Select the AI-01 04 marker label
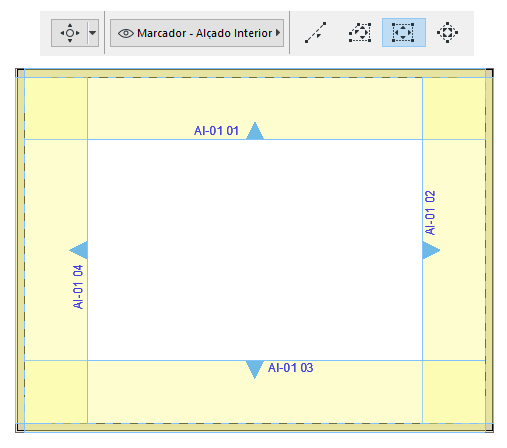Image resolution: width=507 pixels, height=448 pixels. (78, 287)
